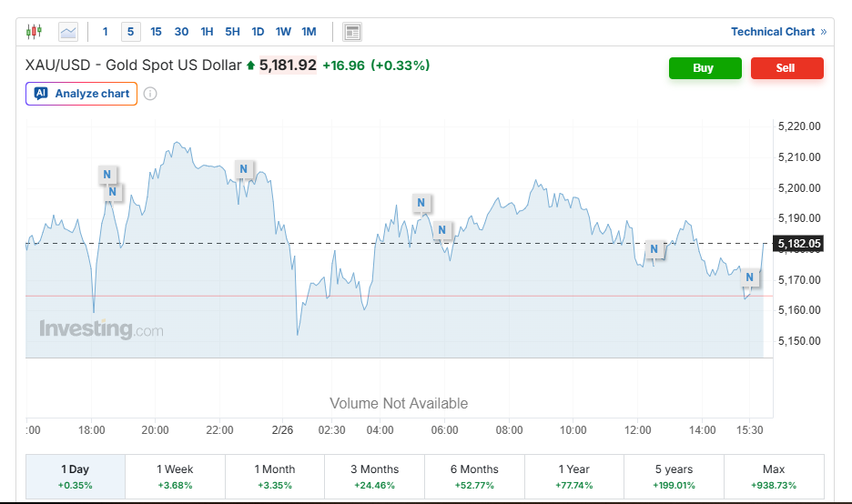Click the info icon beside Analyze chart

[150, 94]
